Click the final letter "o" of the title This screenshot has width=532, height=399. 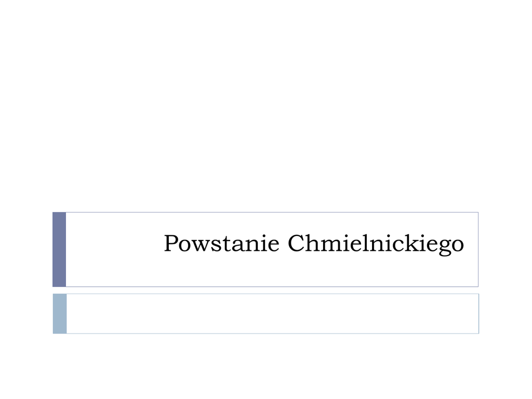pyautogui.click(x=457, y=245)
